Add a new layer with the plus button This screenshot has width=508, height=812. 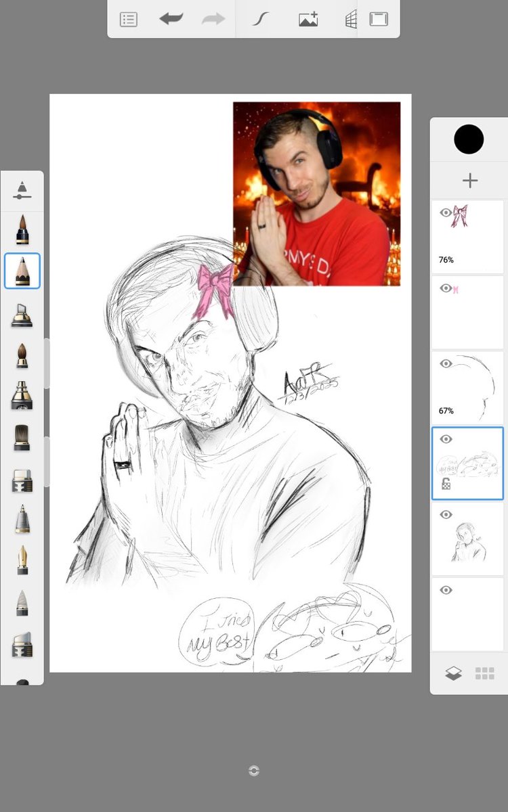469,180
